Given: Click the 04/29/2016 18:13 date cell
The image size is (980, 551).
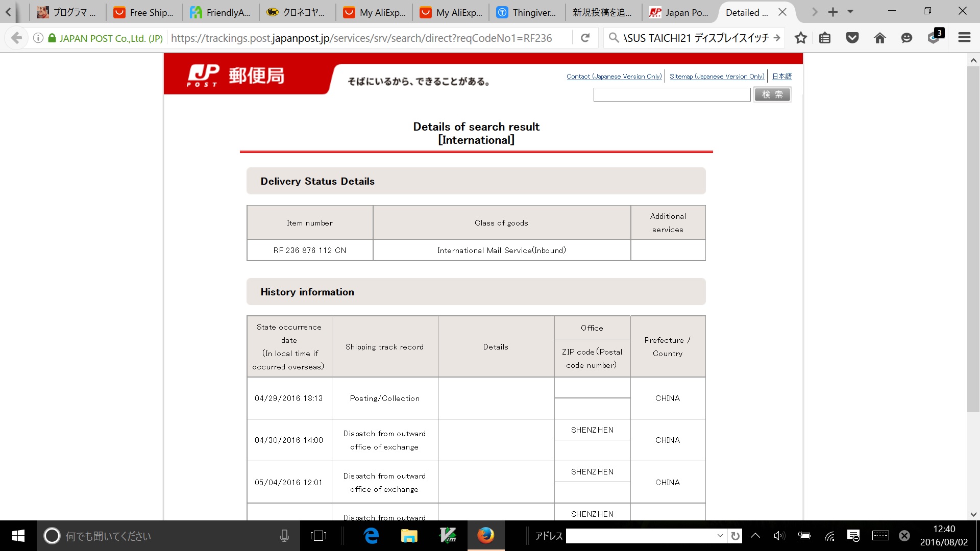Looking at the screenshot, I should [289, 398].
